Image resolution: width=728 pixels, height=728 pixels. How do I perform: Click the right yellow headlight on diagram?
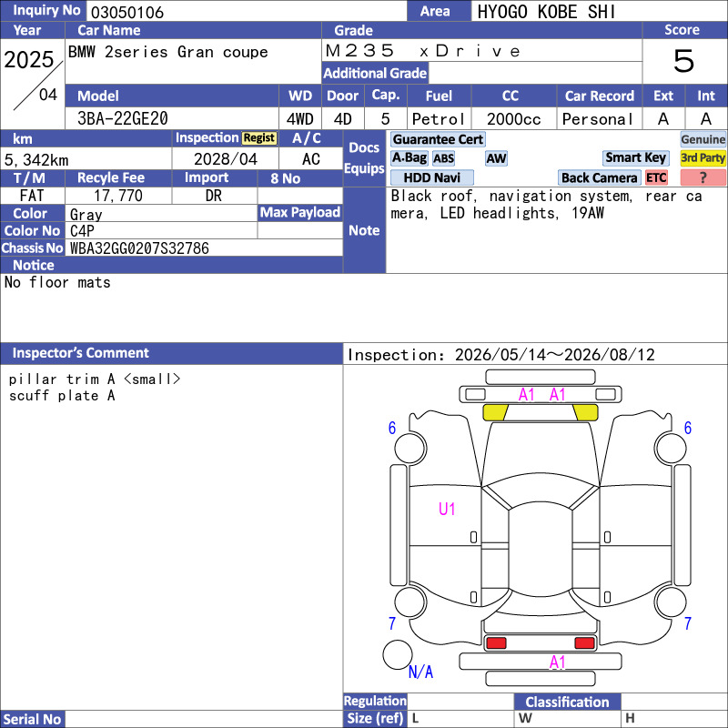(585, 412)
